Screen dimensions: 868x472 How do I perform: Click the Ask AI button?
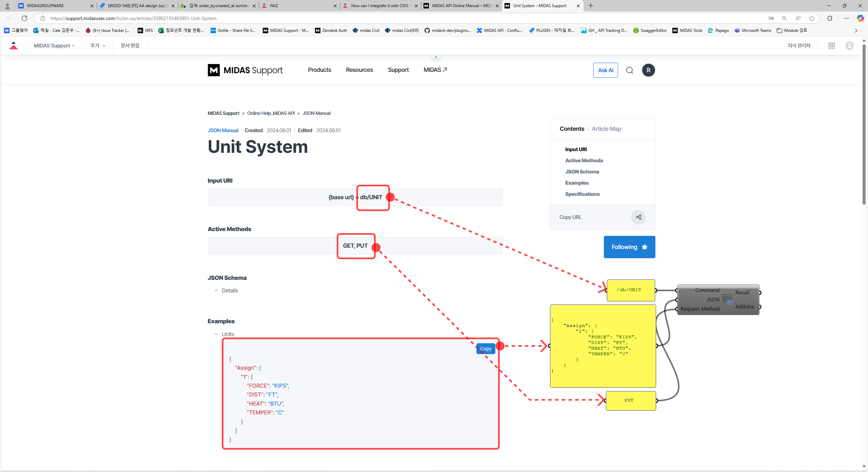[x=606, y=70]
